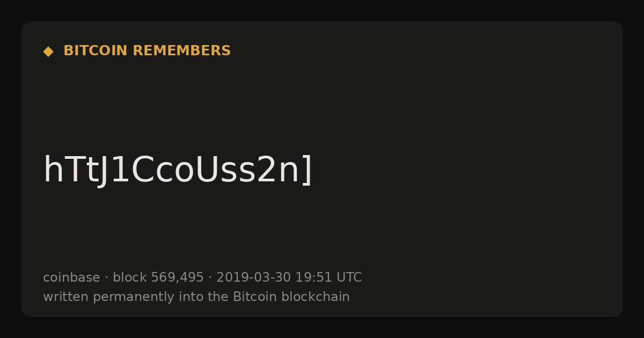Click the word BITCOIN in header
This screenshot has height=338, width=644.
pyautogui.click(x=96, y=51)
